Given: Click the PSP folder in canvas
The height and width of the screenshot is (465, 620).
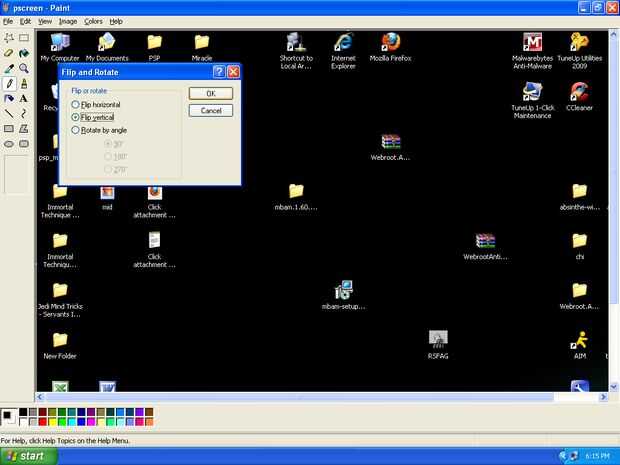Looking at the screenshot, I should [155, 42].
